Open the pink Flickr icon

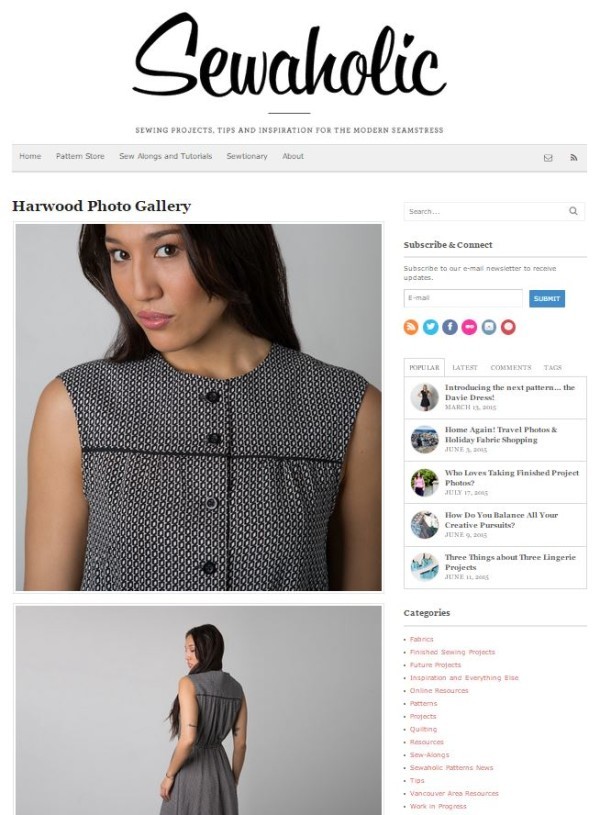tap(469, 327)
